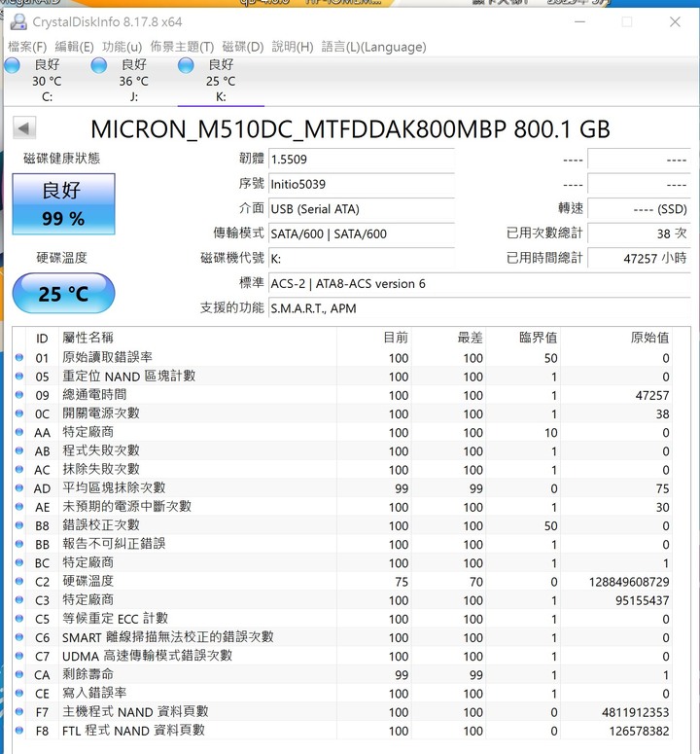Click raw value 128849608729 in C2 row

629,582
